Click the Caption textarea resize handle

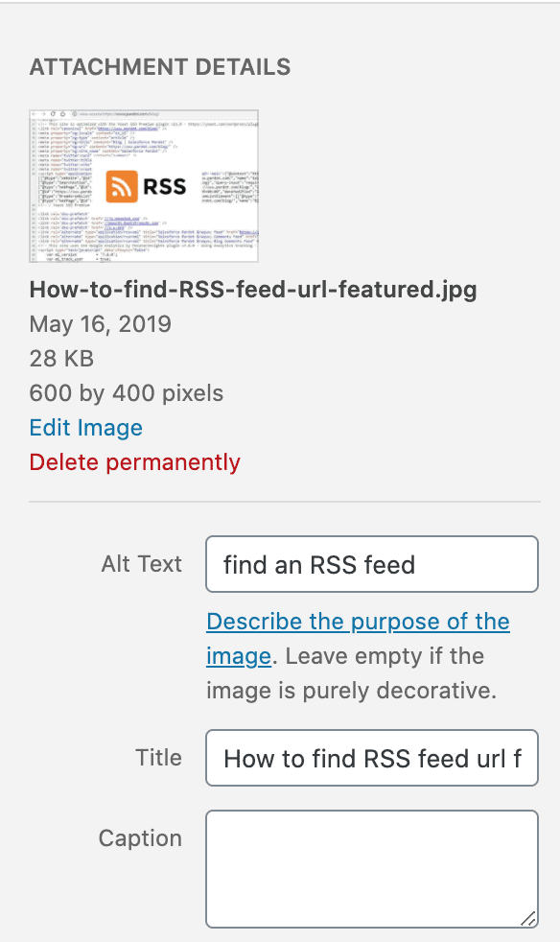tap(530, 921)
